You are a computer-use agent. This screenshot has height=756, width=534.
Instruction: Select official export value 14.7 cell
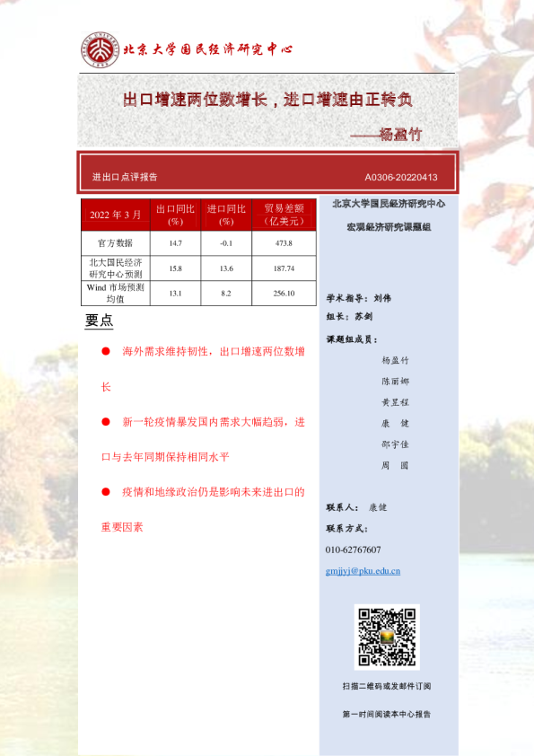click(175, 243)
